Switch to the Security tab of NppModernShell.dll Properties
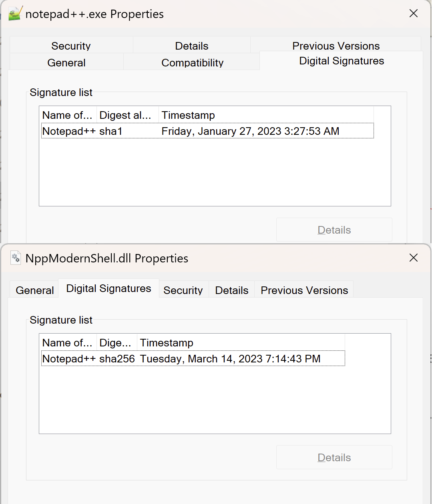This screenshot has width=436, height=504. pyautogui.click(x=183, y=290)
